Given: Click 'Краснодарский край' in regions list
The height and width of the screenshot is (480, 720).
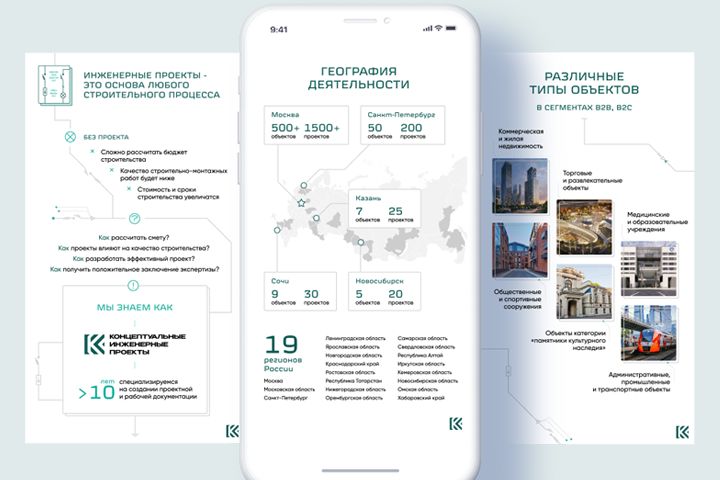Looking at the screenshot, I should [352, 364].
